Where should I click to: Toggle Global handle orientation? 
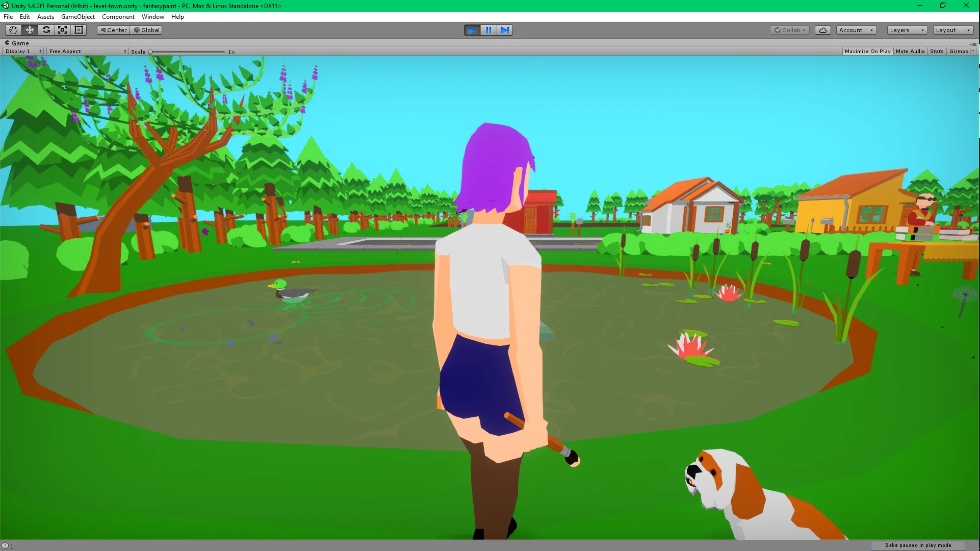click(147, 30)
